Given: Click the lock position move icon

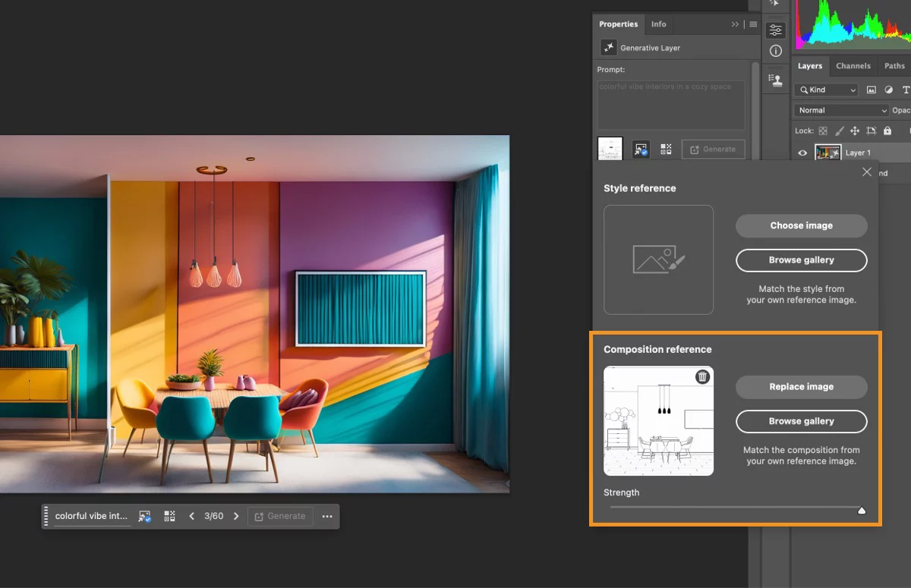Looking at the screenshot, I should (854, 131).
